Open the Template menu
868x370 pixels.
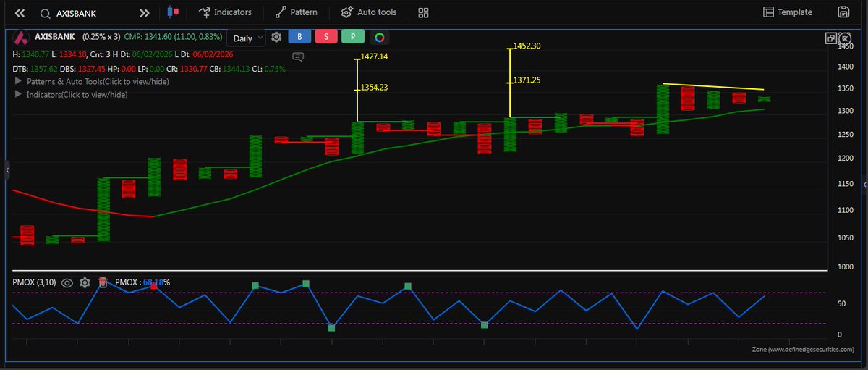coord(788,12)
